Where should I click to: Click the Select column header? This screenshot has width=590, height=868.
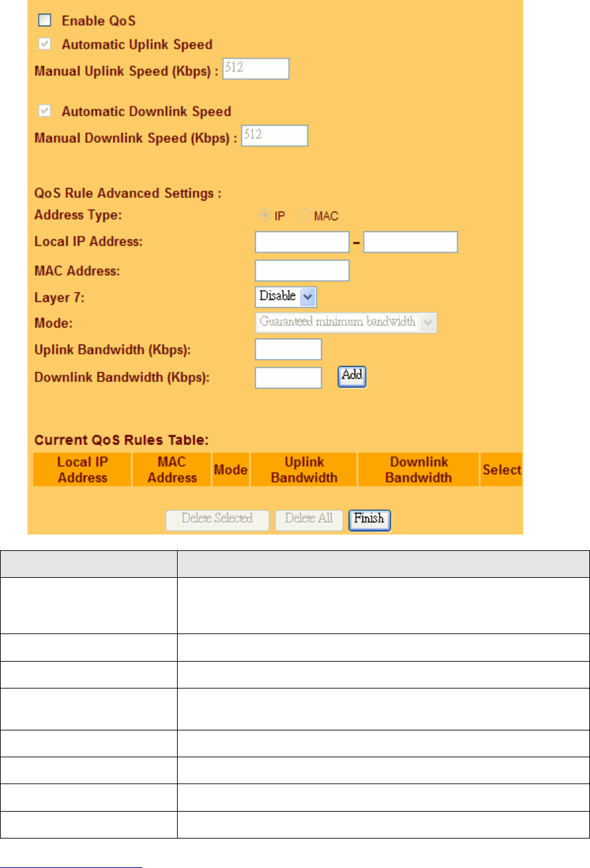point(501,470)
